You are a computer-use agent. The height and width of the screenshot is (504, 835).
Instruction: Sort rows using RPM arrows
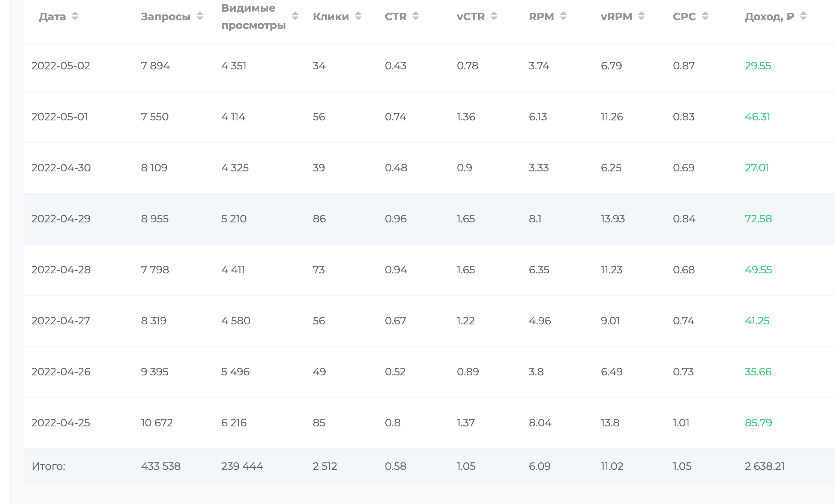click(563, 16)
